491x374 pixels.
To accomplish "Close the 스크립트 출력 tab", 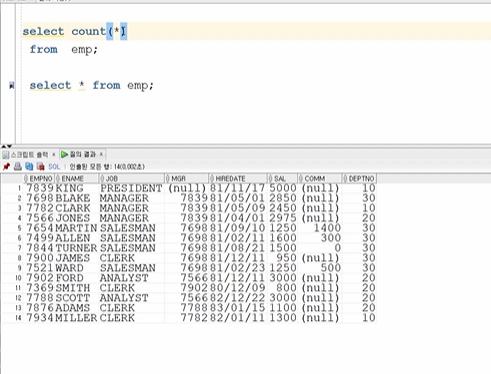I will pos(53,155).
